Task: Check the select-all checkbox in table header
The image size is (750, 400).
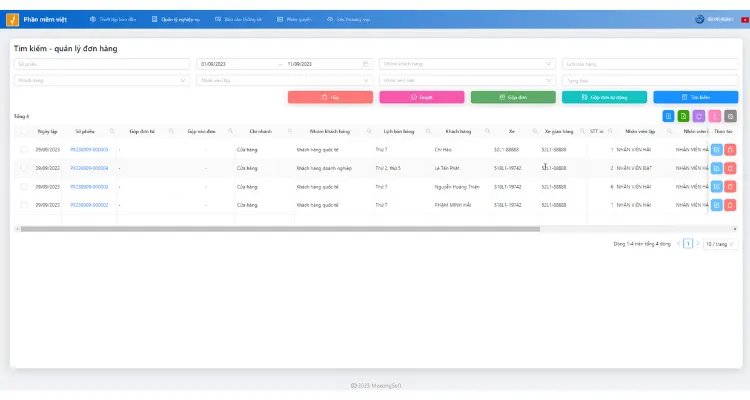Action: pos(24,131)
